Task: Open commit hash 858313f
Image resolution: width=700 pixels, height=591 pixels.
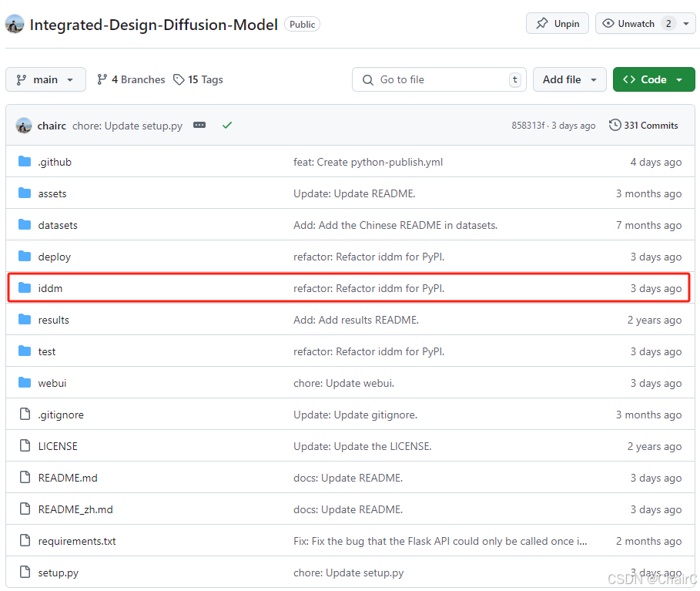Action: (528, 126)
